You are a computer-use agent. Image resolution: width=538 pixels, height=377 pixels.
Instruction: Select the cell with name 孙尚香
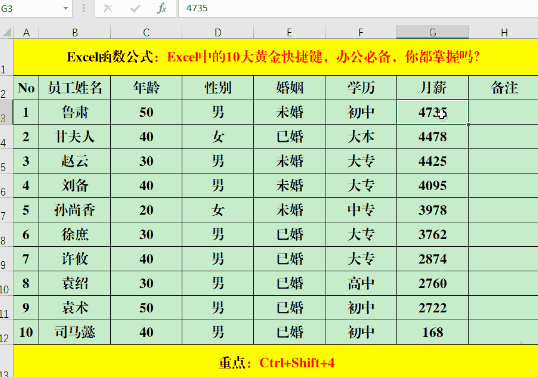[x=75, y=210]
